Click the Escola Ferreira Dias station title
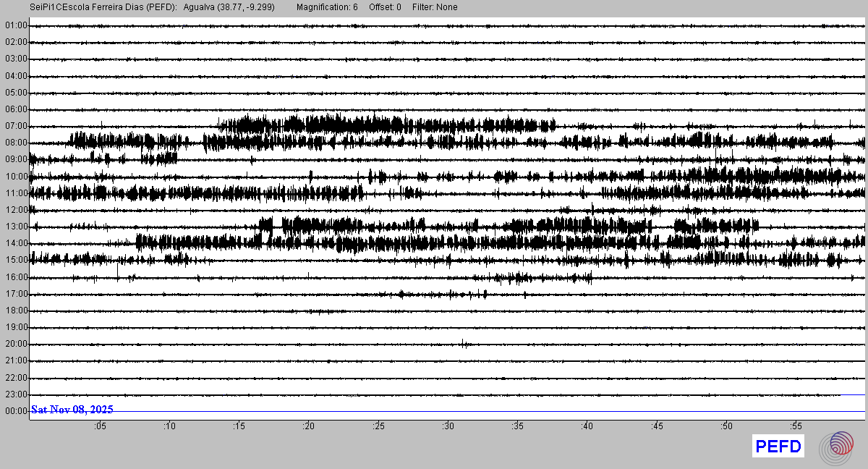Viewport: 868px width, 469px height. [x=103, y=7]
